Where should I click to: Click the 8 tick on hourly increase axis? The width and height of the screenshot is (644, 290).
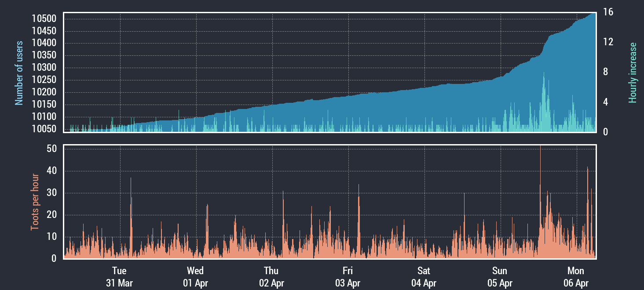pyautogui.click(x=605, y=72)
